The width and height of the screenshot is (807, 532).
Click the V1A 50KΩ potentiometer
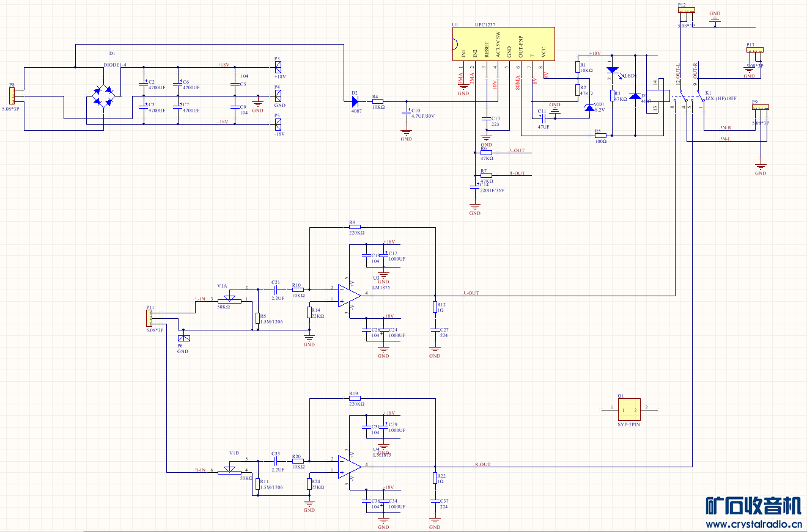[x=230, y=299]
